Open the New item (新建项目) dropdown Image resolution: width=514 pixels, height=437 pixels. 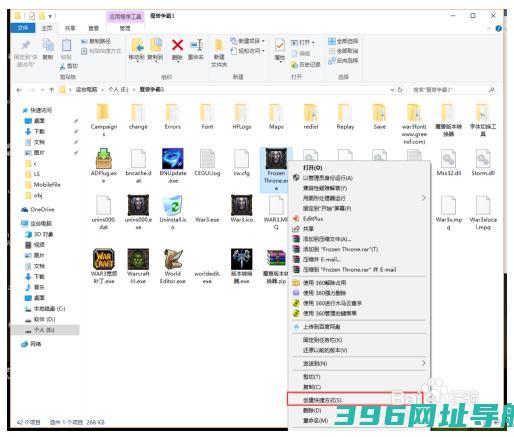247,41
